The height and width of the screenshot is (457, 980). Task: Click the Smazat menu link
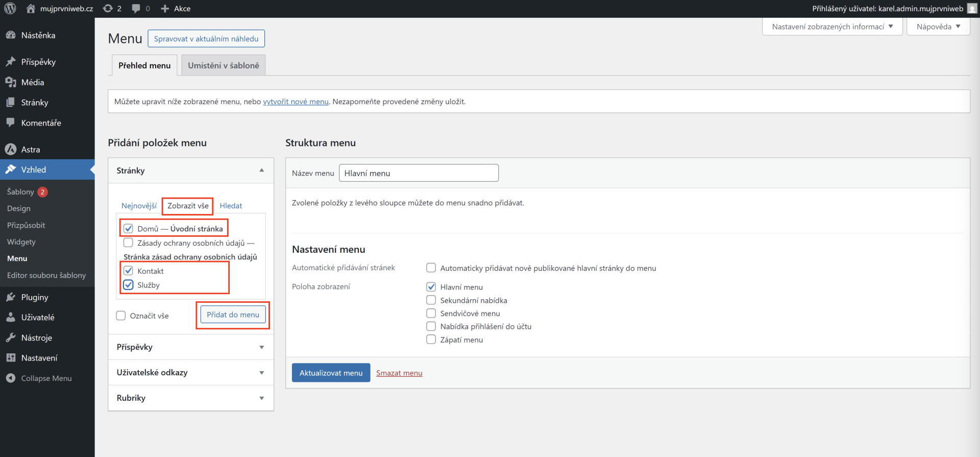399,373
